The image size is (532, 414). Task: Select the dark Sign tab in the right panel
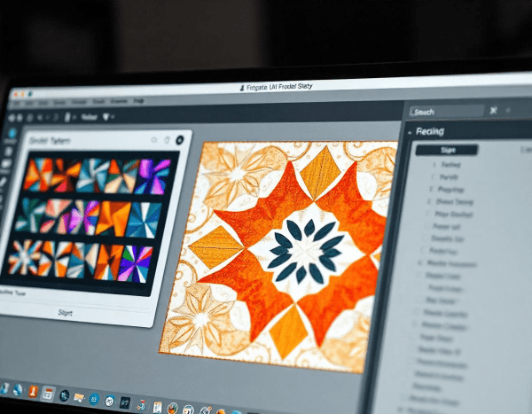click(447, 150)
